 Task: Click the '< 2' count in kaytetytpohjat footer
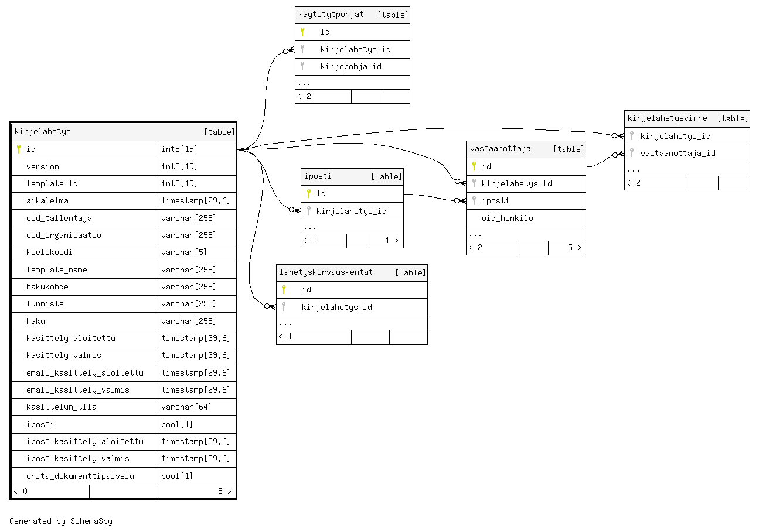(304, 96)
